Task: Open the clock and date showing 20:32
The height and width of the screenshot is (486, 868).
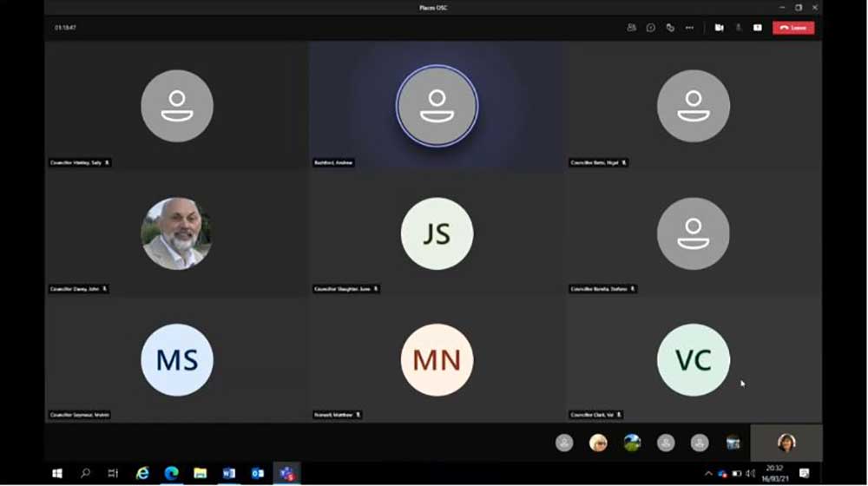Action: click(x=774, y=473)
